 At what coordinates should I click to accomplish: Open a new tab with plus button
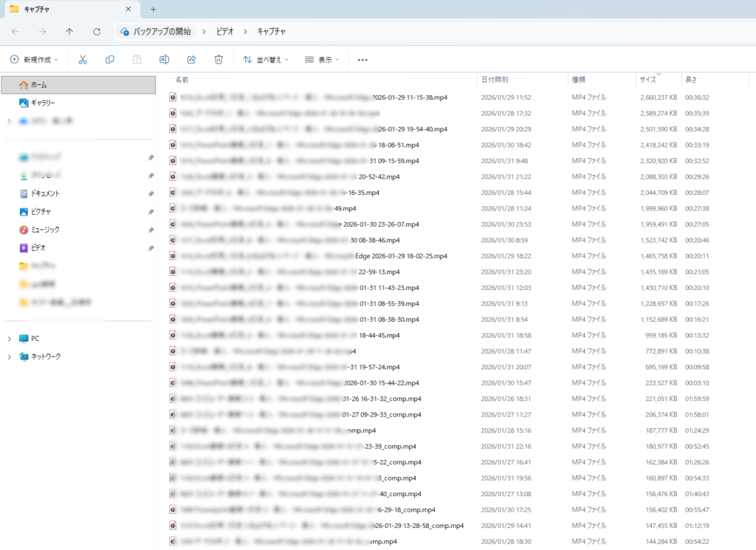(154, 10)
